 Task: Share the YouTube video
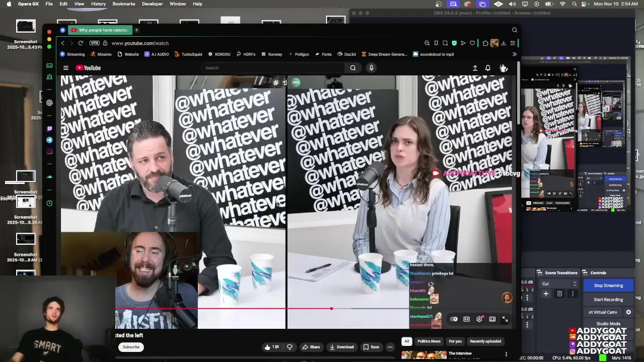coord(311,347)
